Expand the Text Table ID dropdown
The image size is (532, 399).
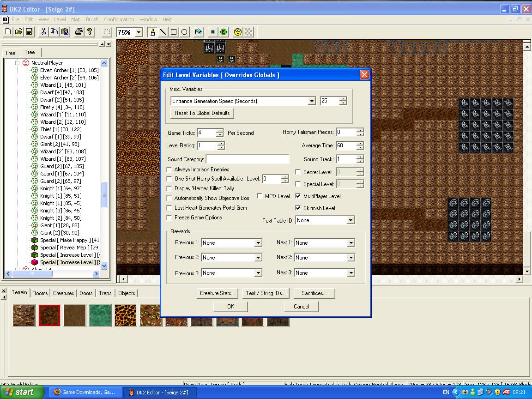351,220
